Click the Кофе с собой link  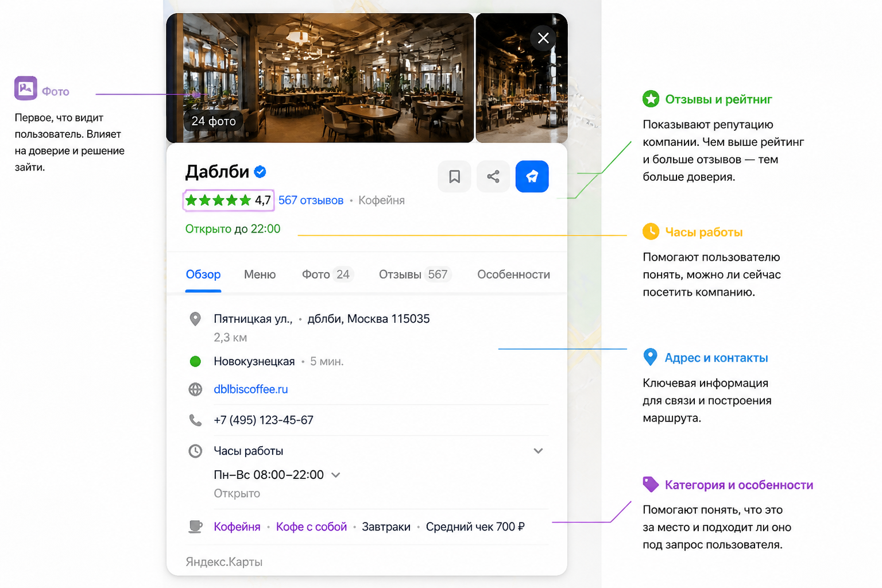[x=311, y=527]
